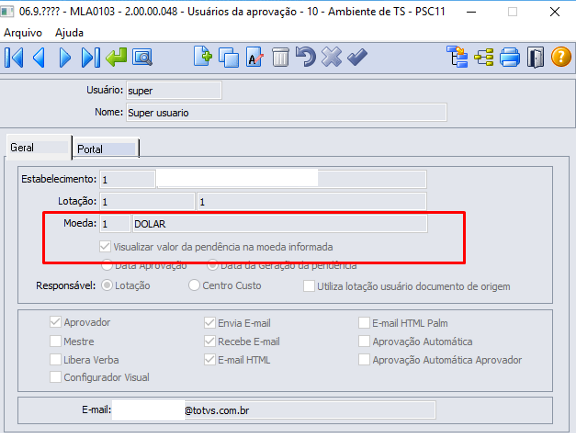Click the undo arrow icon

(x=306, y=57)
